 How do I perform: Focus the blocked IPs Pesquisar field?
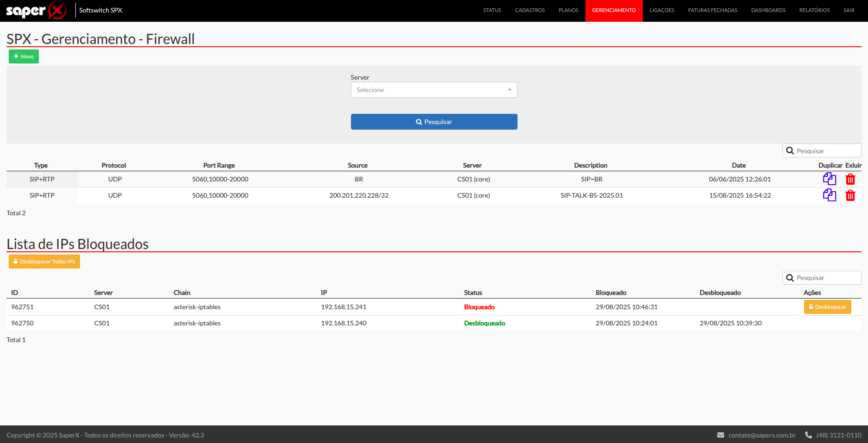[x=821, y=278]
